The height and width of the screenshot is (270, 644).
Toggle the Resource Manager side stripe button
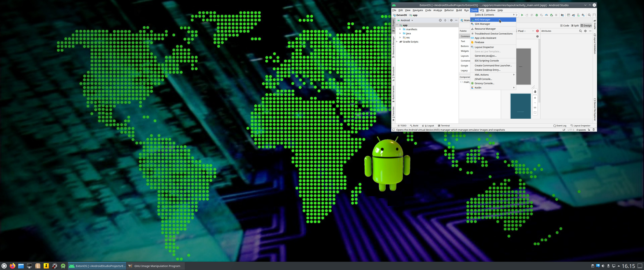point(393,47)
